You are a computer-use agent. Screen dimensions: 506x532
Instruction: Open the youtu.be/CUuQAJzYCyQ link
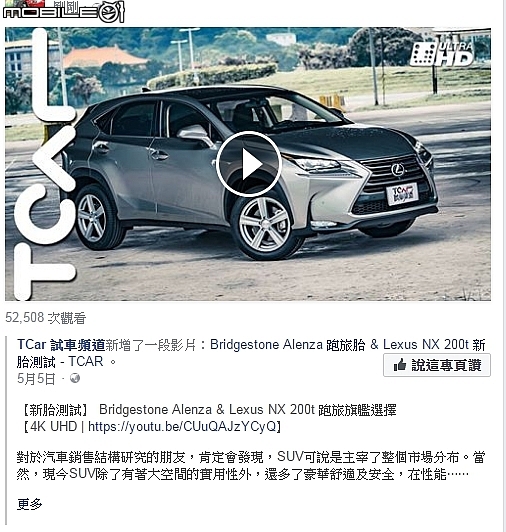point(182,426)
